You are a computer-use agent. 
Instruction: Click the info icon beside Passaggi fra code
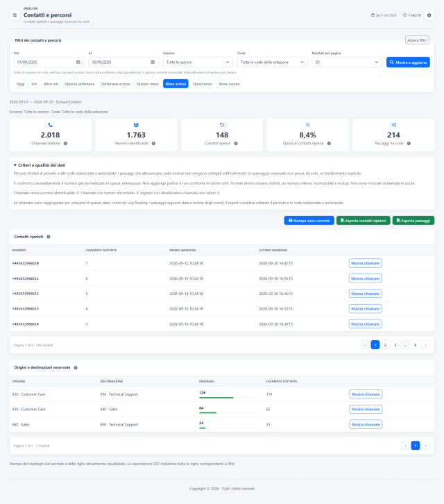click(x=409, y=144)
